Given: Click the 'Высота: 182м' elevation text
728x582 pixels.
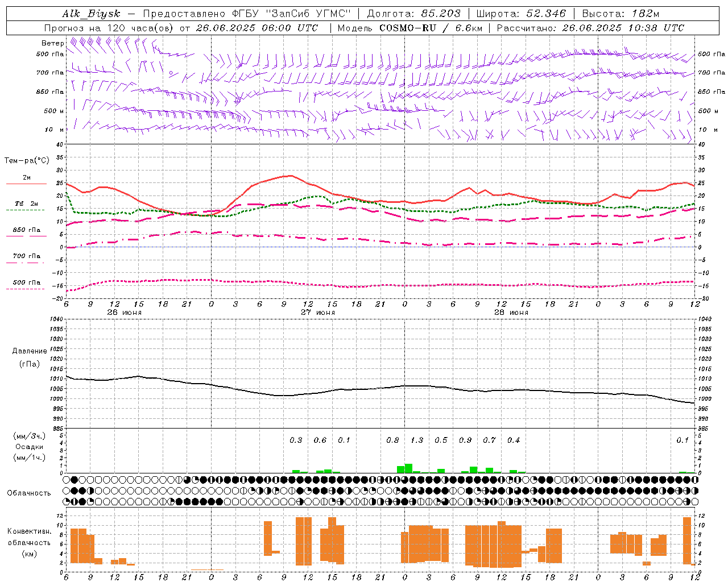Looking at the screenshot, I should 621,14.
